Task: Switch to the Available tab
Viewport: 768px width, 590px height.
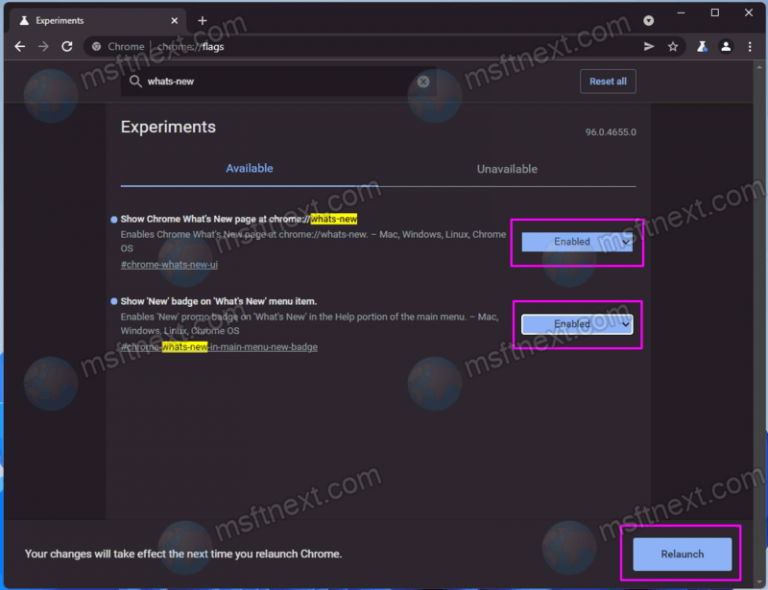Action: [x=249, y=168]
